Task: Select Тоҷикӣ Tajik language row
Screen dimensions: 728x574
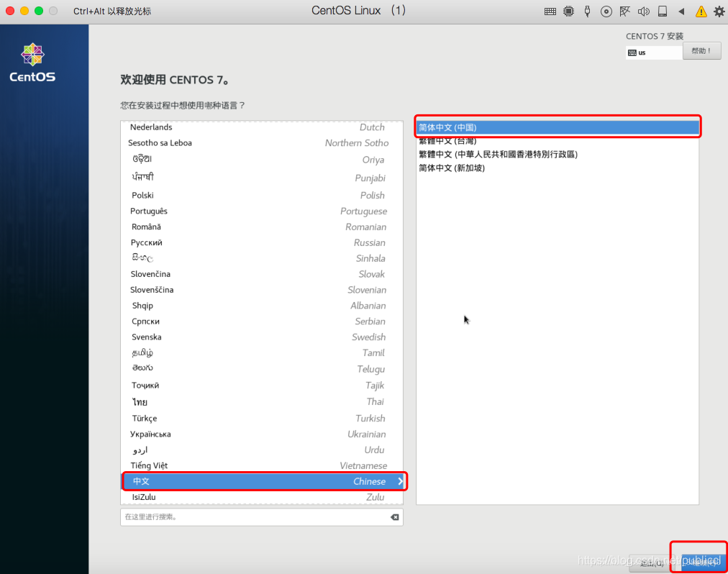Action: click(x=262, y=385)
